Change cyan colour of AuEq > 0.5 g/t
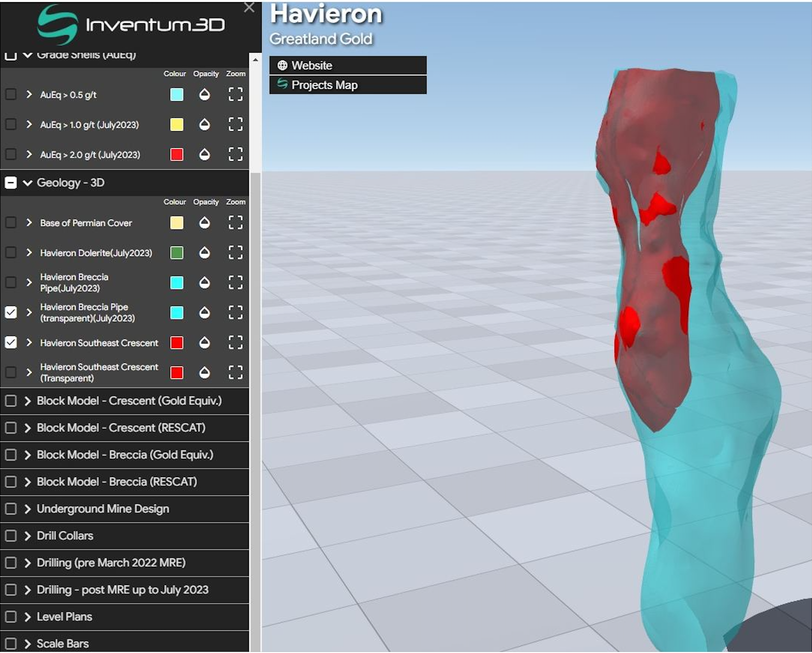Screen dimensions: 812x653 click(x=177, y=94)
